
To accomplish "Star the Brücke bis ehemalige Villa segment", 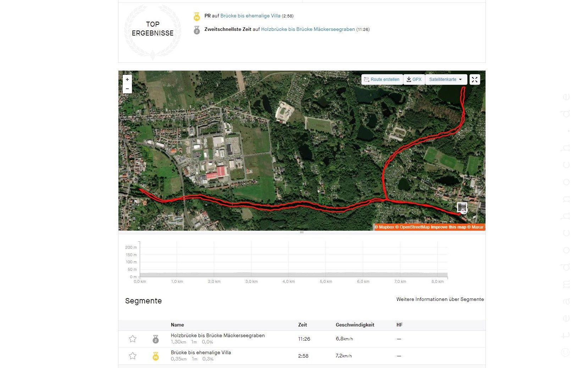I will (133, 356).
